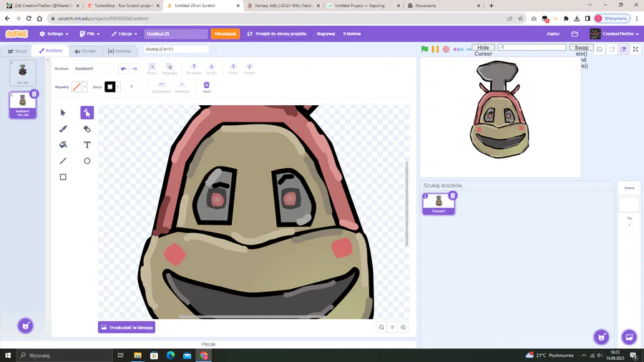Switch to large stage layout
The width and height of the screenshot is (644, 362).
point(623,49)
